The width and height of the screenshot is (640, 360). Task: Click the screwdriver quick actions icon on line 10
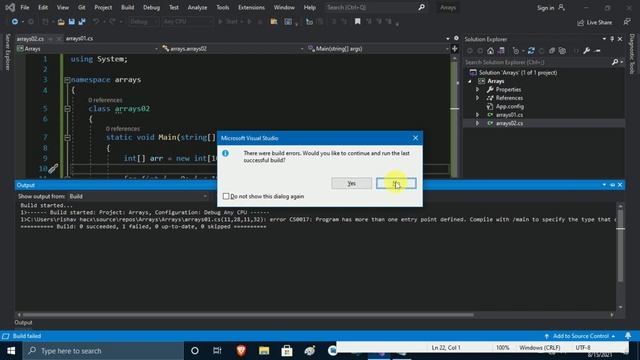point(53,168)
